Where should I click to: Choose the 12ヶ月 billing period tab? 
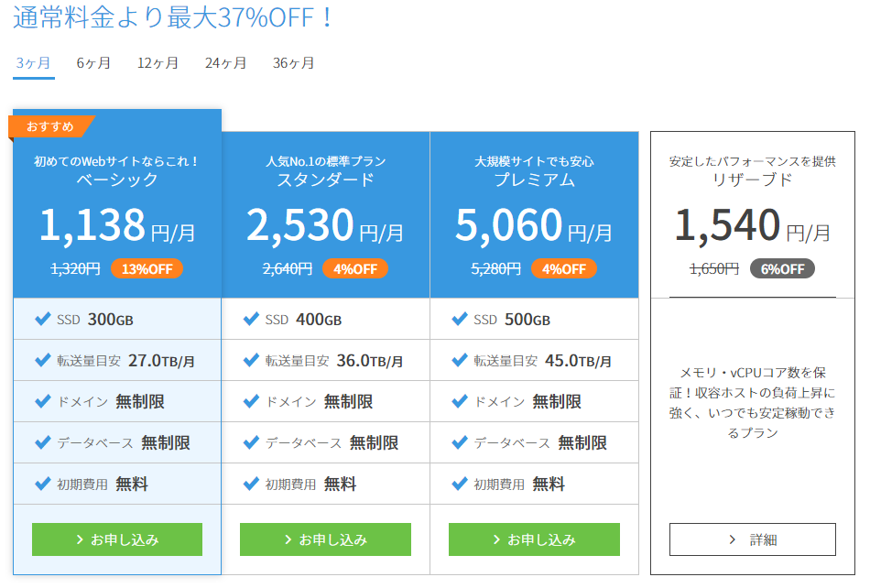tap(158, 63)
